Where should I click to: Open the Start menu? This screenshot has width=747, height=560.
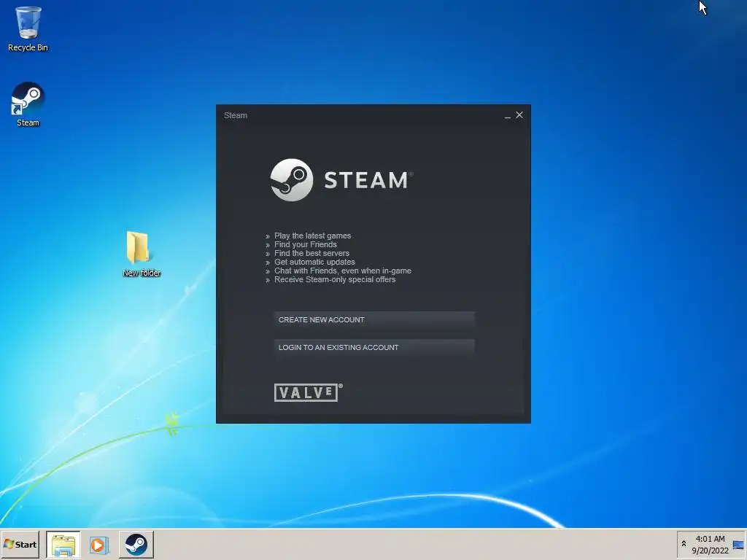[x=20, y=544]
